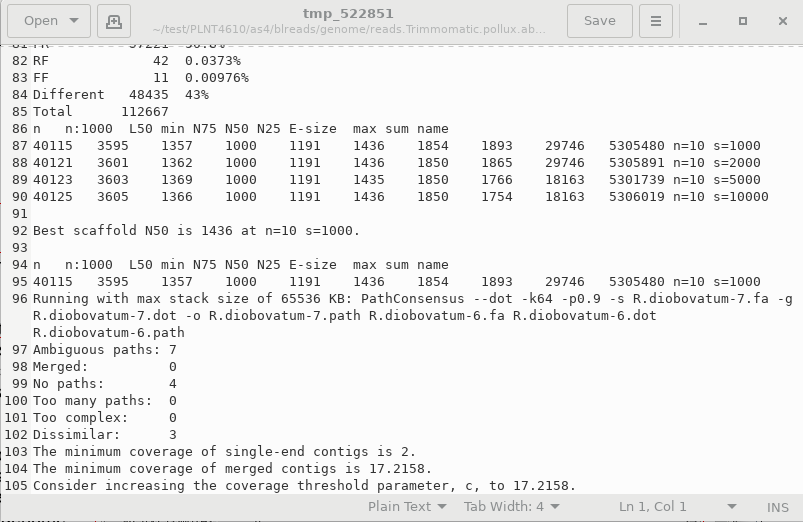Open the Ln 1, Col 1 position menu
The width and height of the screenshot is (803, 522).
click(x=677, y=506)
